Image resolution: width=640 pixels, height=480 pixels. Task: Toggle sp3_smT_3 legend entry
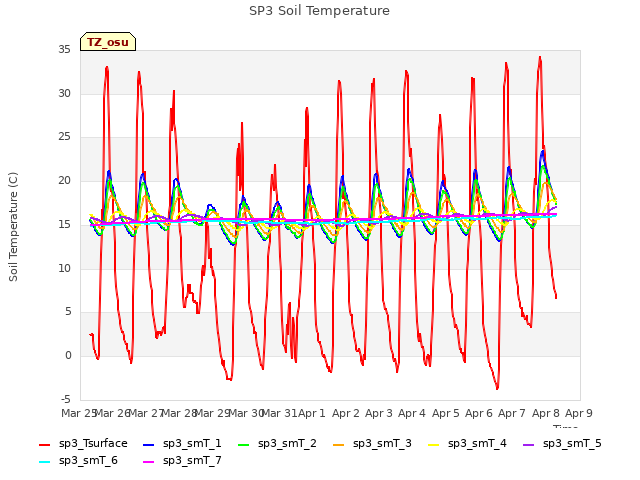tap(372, 444)
